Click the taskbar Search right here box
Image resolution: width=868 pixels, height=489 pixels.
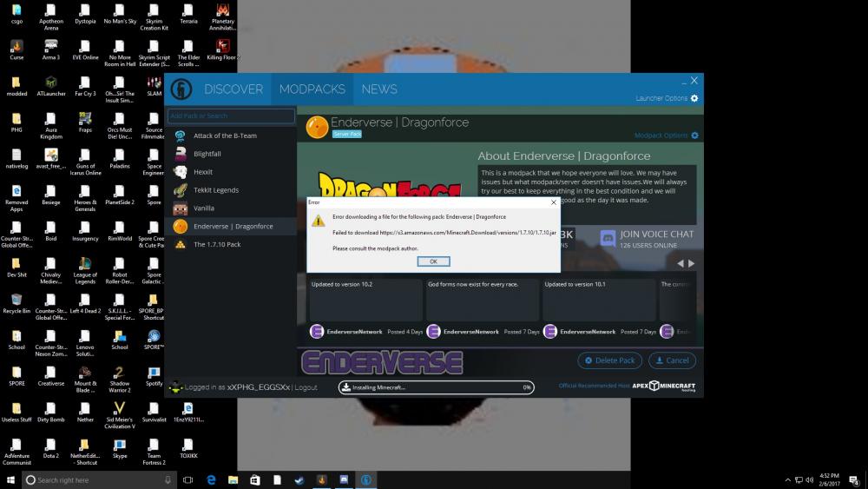[x=99, y=480]
